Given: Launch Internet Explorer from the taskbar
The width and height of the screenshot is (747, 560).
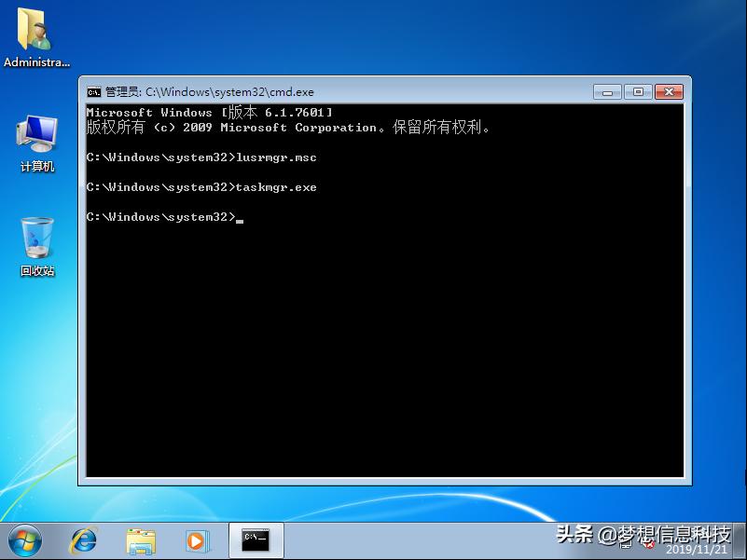Looking at the screenshot, I should 83,540.
